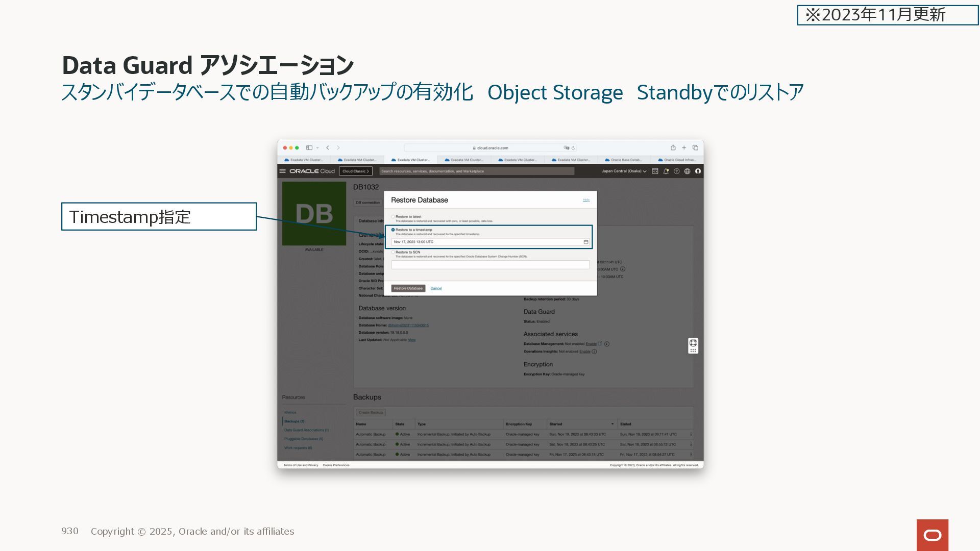Select the Restore to latest option
This screenshot has width=980, height=551.
pyautogui.click(x=393, y=217)
